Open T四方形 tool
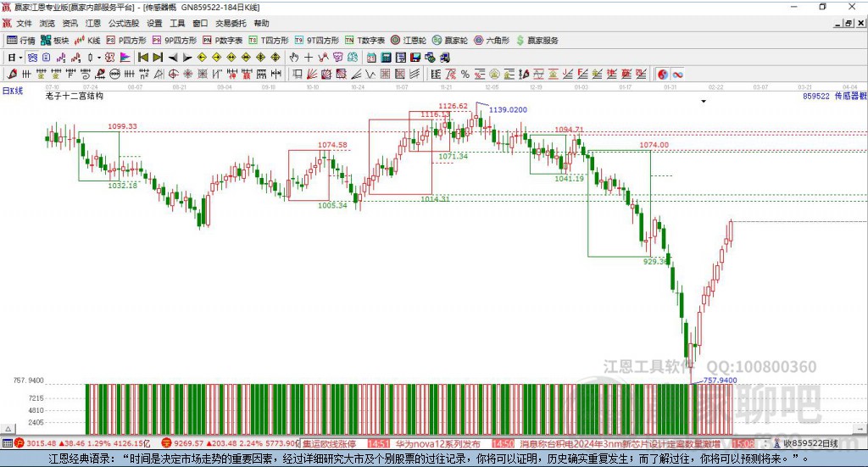Screen dimensions: 868x467 [269, 41]
